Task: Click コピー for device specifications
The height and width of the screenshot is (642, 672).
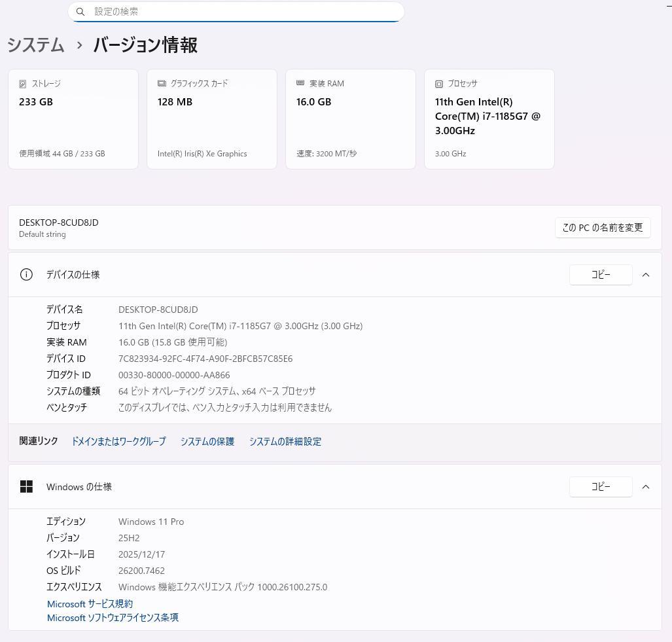Action: tap(601, 274)
